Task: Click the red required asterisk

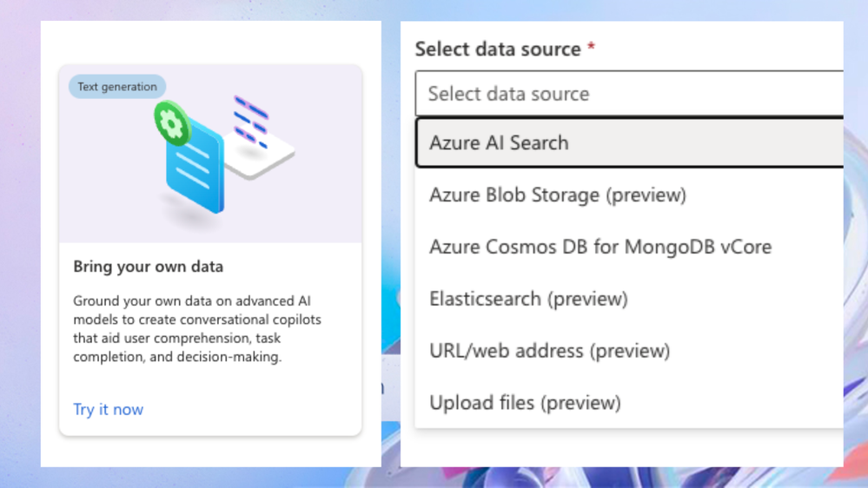Action: tap(591, 49)
